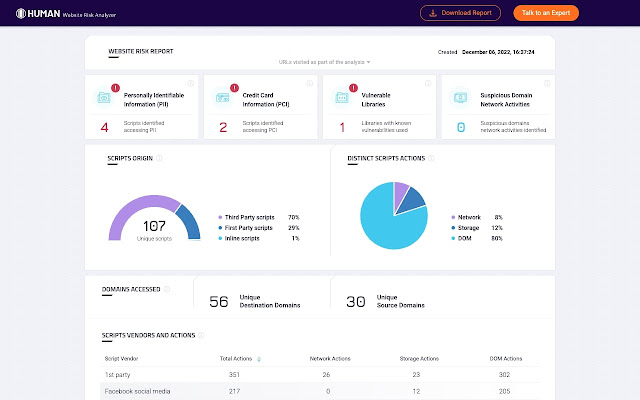The width and height of the screenshot is (640, 400).
Task: Click the DOM legend entry
Action: coord(477,238)
